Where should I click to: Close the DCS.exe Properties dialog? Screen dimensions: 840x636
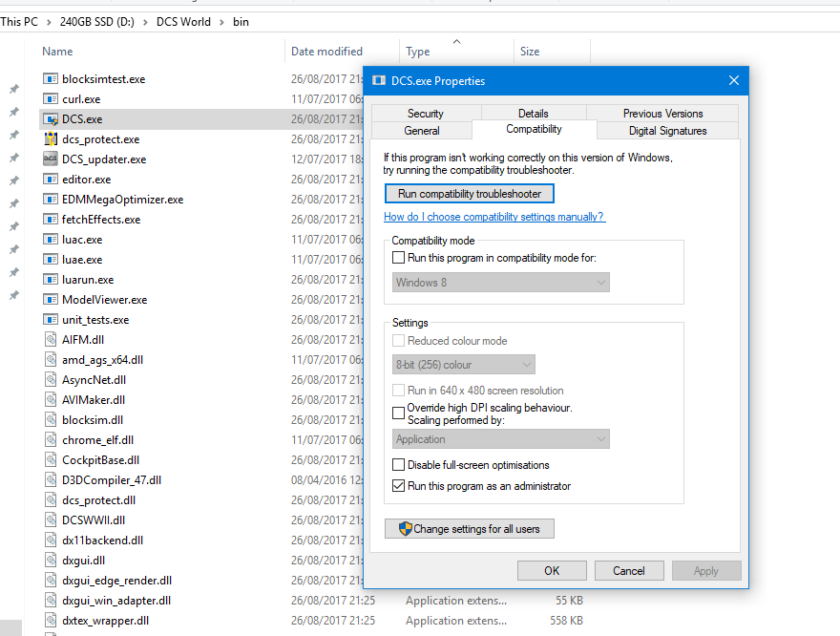[734, 80]
